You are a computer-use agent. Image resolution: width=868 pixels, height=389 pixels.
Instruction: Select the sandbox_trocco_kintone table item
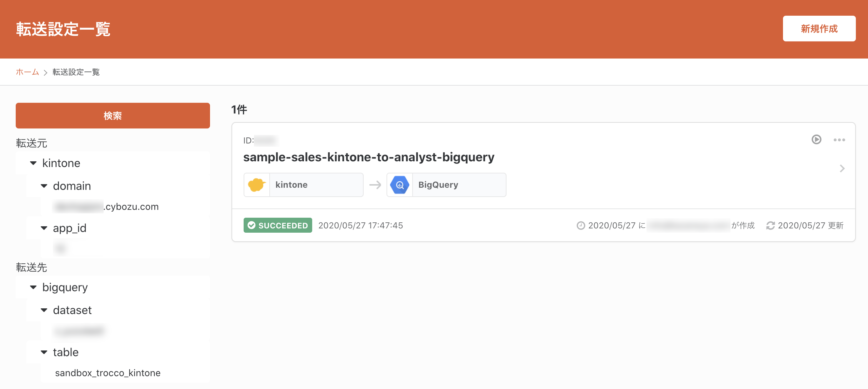pyautogui.click(x=108, y=373)
